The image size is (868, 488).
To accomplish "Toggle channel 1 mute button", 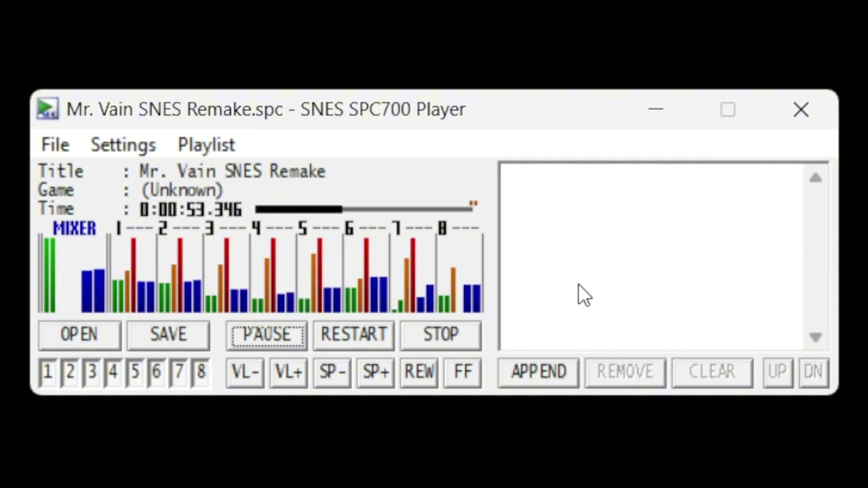I will point(47,372).
